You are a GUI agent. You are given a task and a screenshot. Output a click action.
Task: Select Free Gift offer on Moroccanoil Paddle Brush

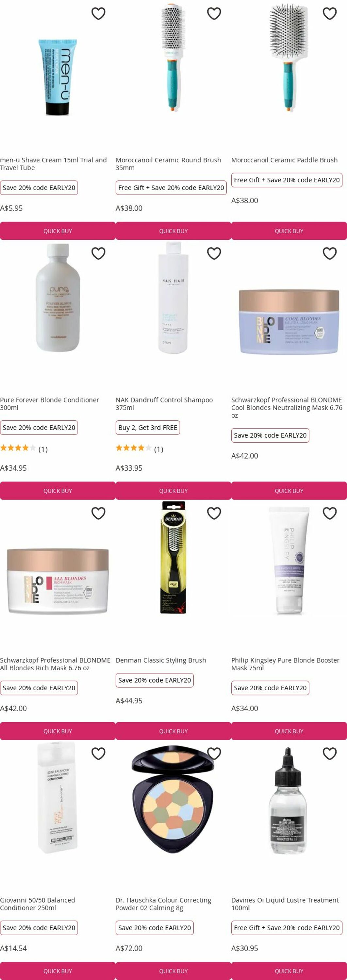(x=287, y=180)
